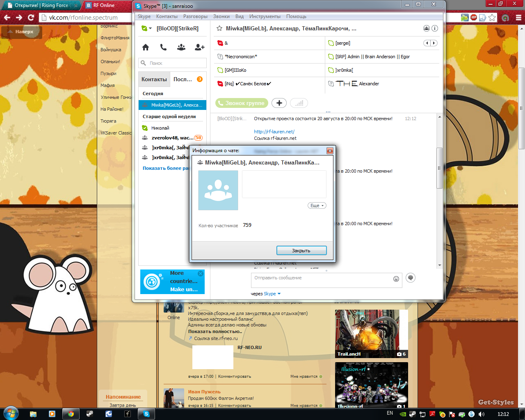Open Иван Пужель profile link

[x=204, y=392]
